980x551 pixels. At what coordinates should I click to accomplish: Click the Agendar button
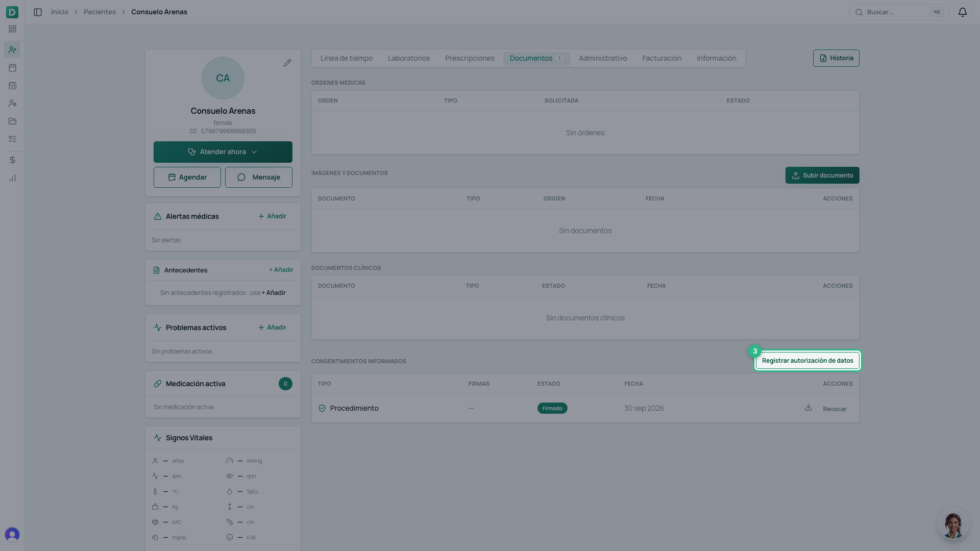pos(187,178)
